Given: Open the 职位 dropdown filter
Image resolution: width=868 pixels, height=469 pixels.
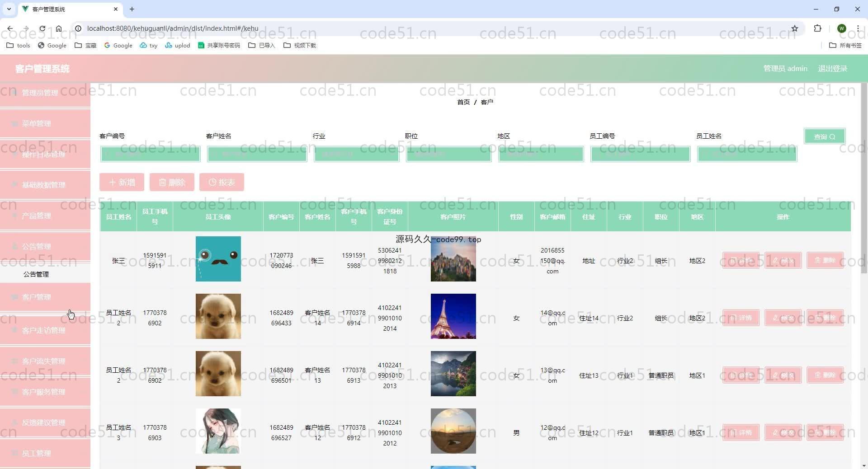Looking at the screenshot, I should pos(448,154).
